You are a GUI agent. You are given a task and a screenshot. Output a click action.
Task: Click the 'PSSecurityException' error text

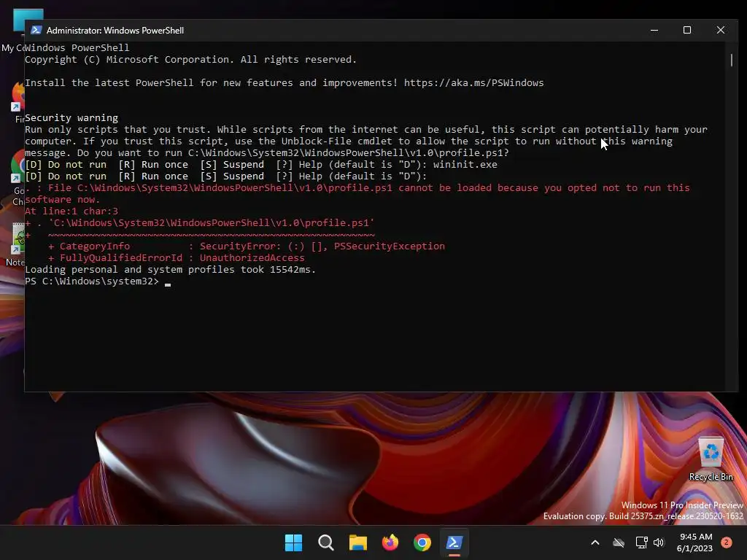click(390, 246)
